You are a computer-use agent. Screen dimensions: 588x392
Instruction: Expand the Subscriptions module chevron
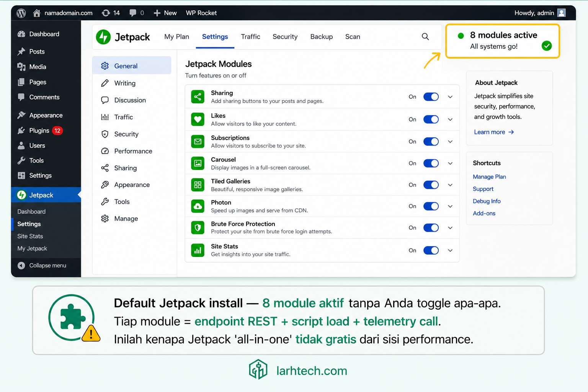pyautogui.click(x=450, y=142)
